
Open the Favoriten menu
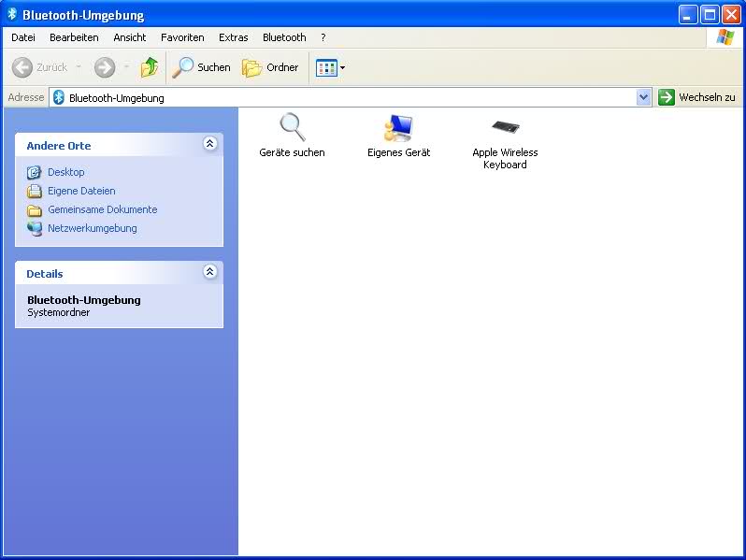point(182,37)
